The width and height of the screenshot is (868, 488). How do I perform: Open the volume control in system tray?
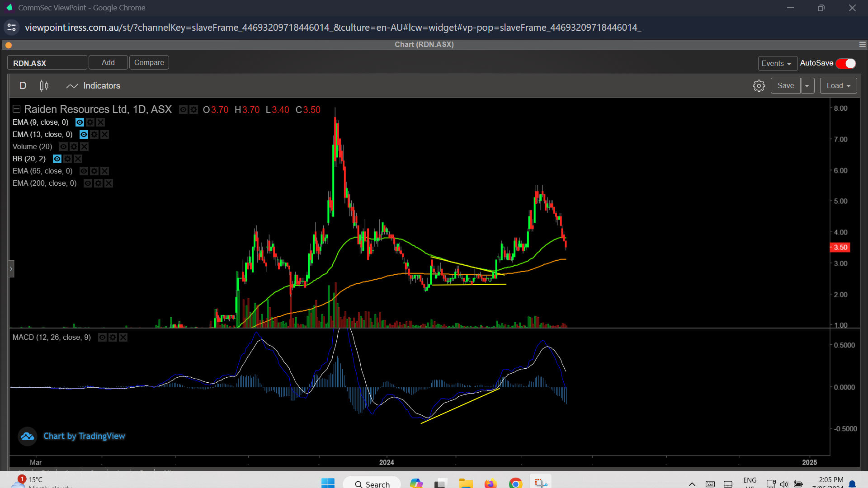click(784, 484)
